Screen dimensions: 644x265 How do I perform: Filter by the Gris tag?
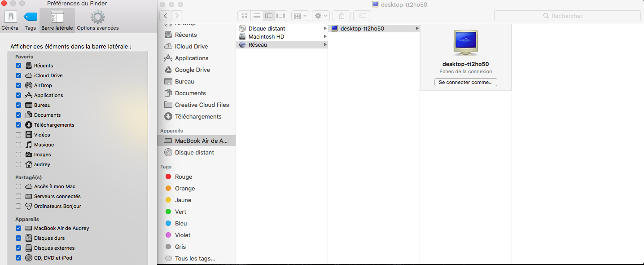pyautogui.click(x=196, y=247)
